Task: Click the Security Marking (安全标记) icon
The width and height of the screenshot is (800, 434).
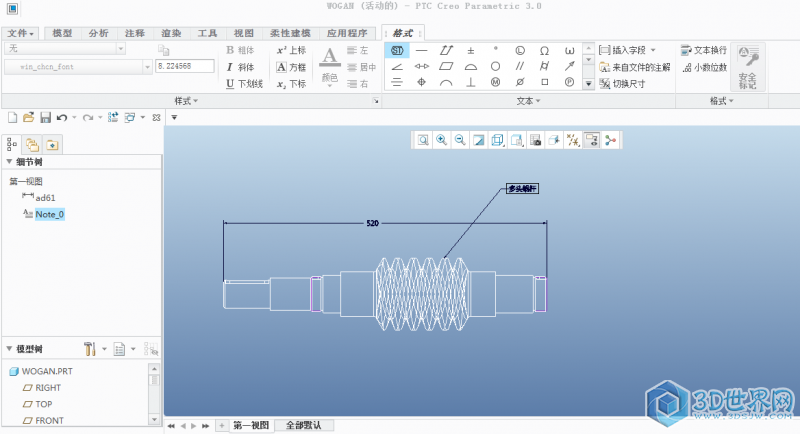Action: (748, 66)
